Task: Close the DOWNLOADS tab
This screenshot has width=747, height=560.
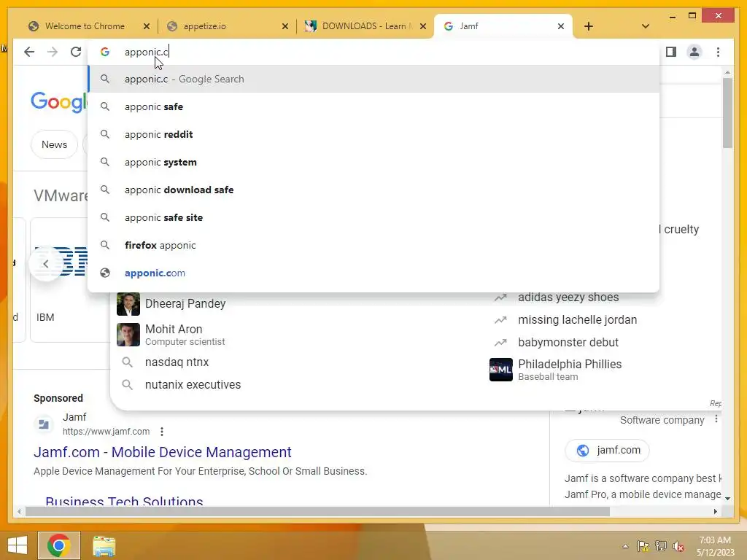Action: (422, 26)
